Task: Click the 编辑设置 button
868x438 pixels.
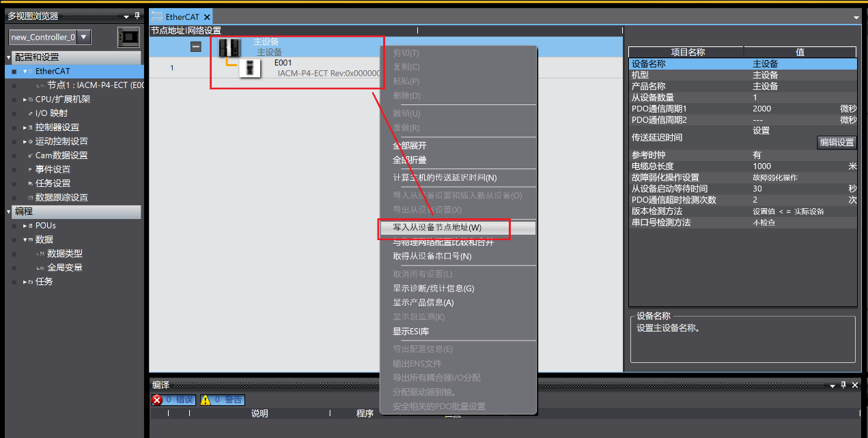Action: point(836,142)
